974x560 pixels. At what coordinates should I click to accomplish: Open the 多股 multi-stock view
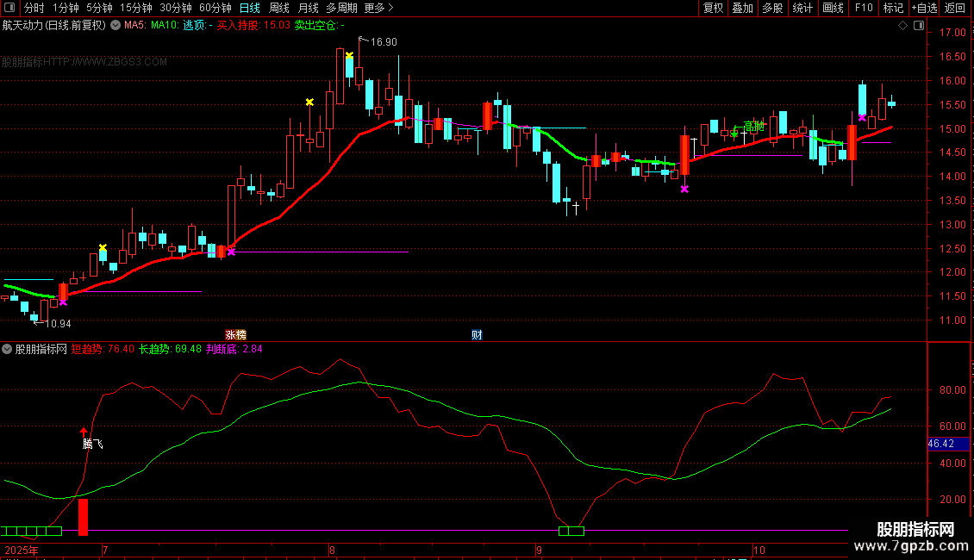(772, 8)
